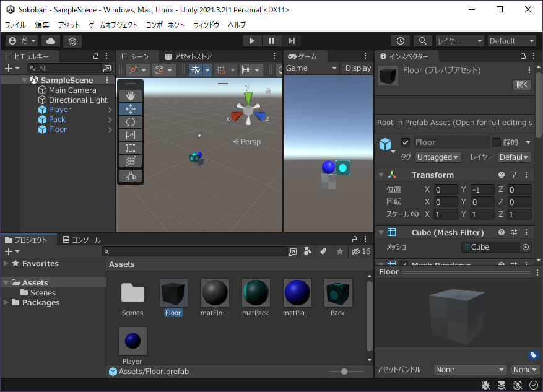Image resolution: width=543 pixels, height=392 pixels.
Task: Click the Play button
Action: pyautogui.click(x=252, y=41)
